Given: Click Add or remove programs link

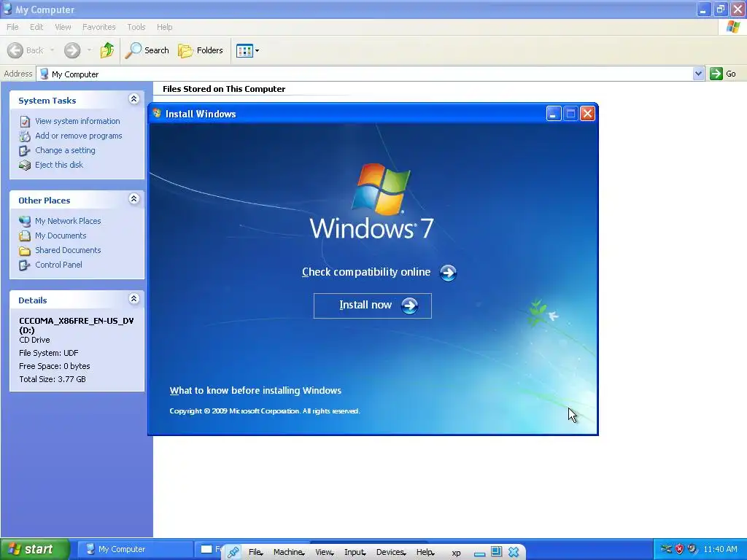Looking at the screenshot, I should pos(78,136).
